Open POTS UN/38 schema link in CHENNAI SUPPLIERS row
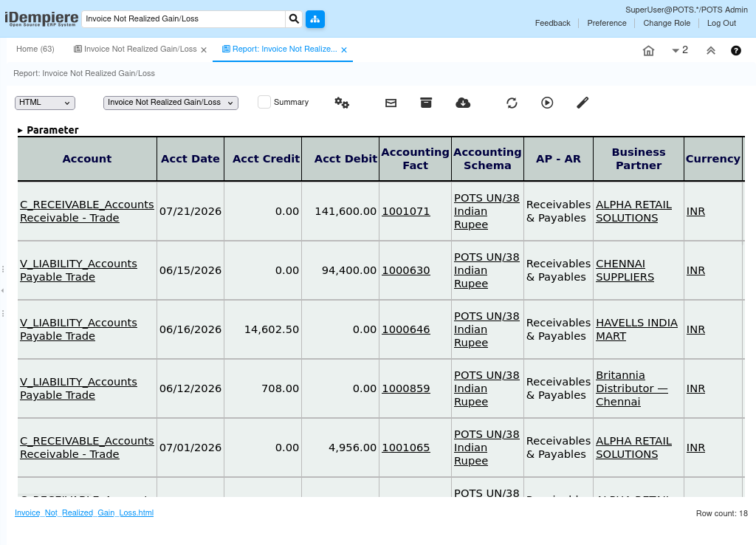Screen dimensions: 756x545 pos(487,270)
